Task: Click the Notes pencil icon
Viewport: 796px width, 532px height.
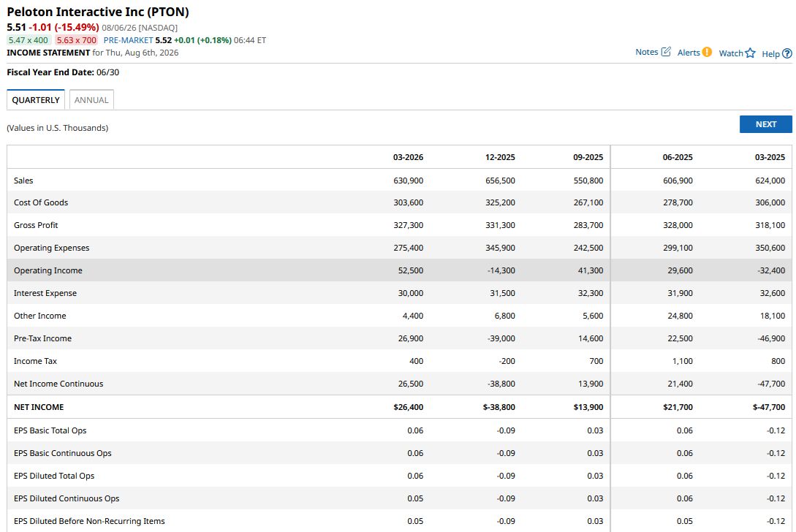Action: tap(666, 52)
